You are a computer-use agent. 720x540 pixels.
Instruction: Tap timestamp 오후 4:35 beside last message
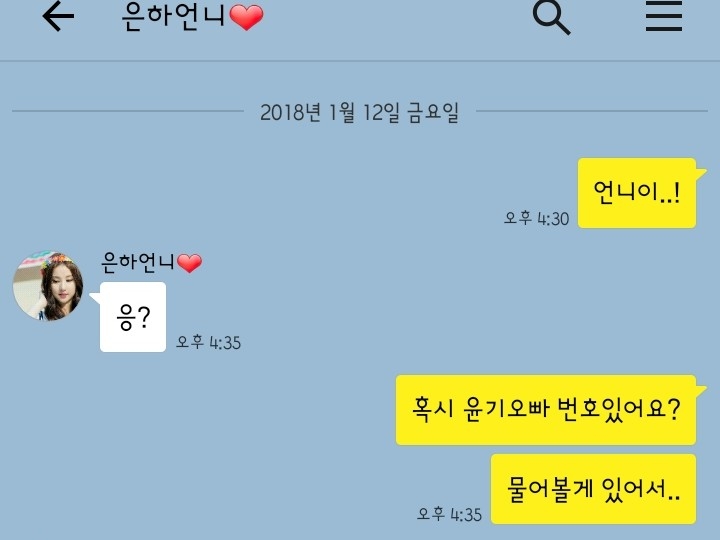click(x=449, y=514)
